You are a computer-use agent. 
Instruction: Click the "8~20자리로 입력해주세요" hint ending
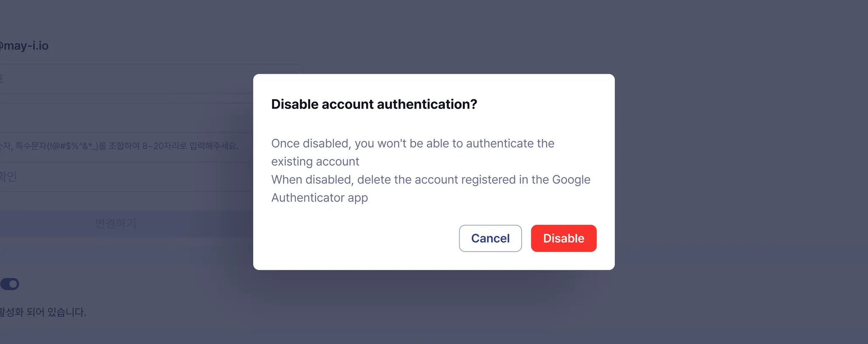pos(190,146)
